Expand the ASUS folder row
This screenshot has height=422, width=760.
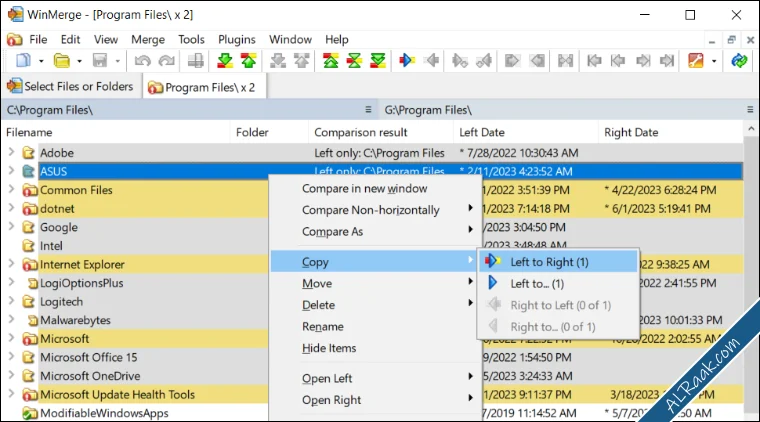tap(11, 171)
